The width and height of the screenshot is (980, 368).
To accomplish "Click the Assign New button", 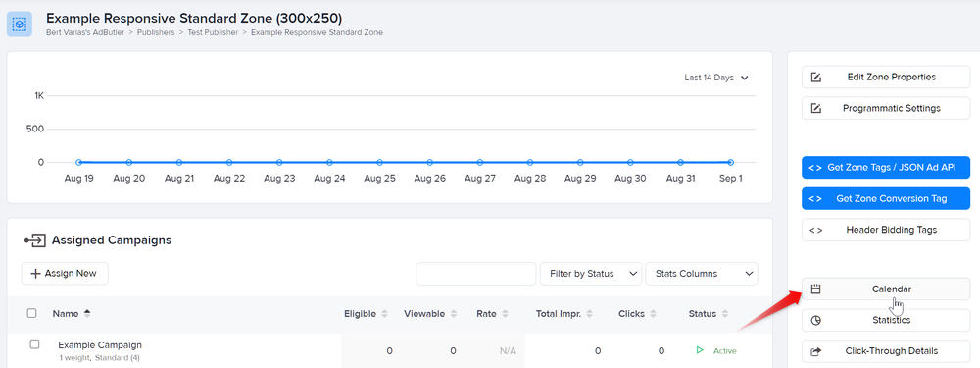I will pos(65,274).
